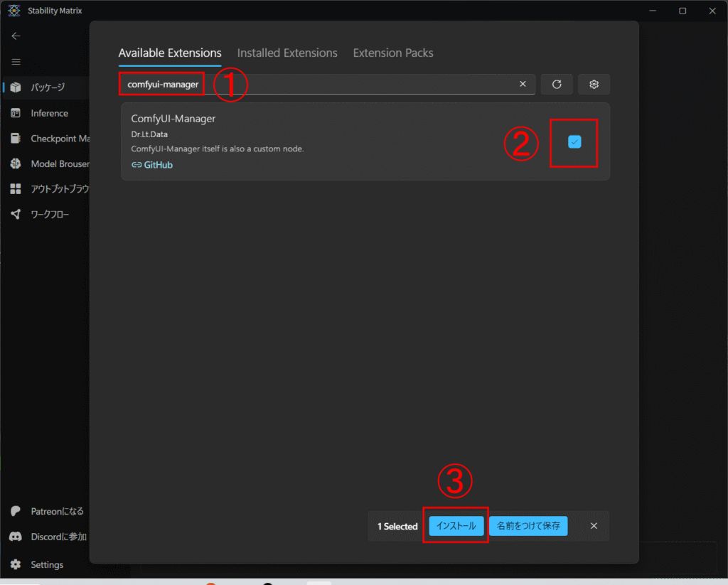Dismiss the 1 Selected bar

coord(594,526)
